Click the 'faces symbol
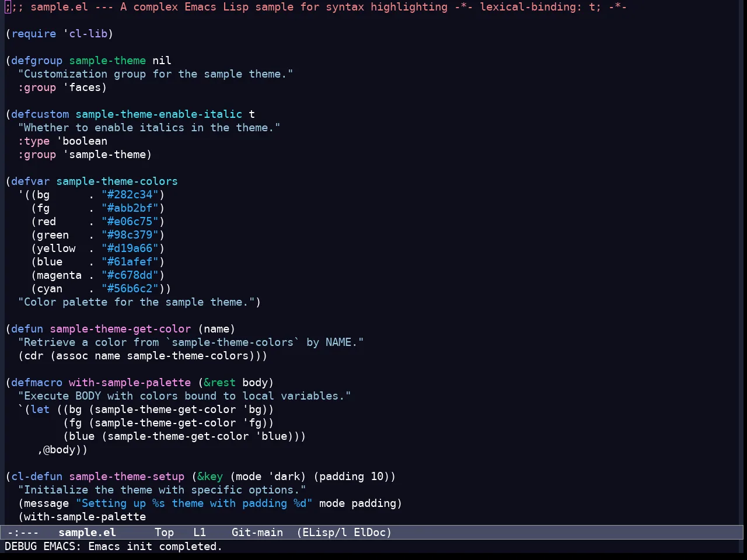 pyautogui.click(x=82, y=87)
